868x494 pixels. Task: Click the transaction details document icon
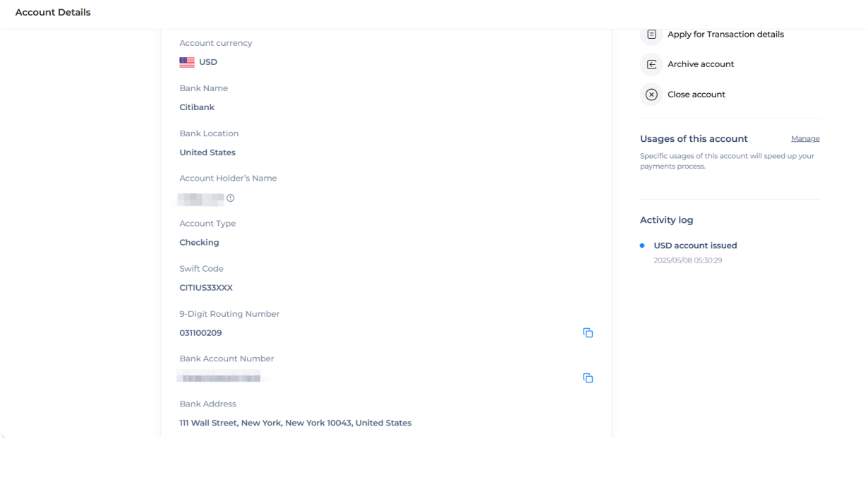[x=651, y=35]
